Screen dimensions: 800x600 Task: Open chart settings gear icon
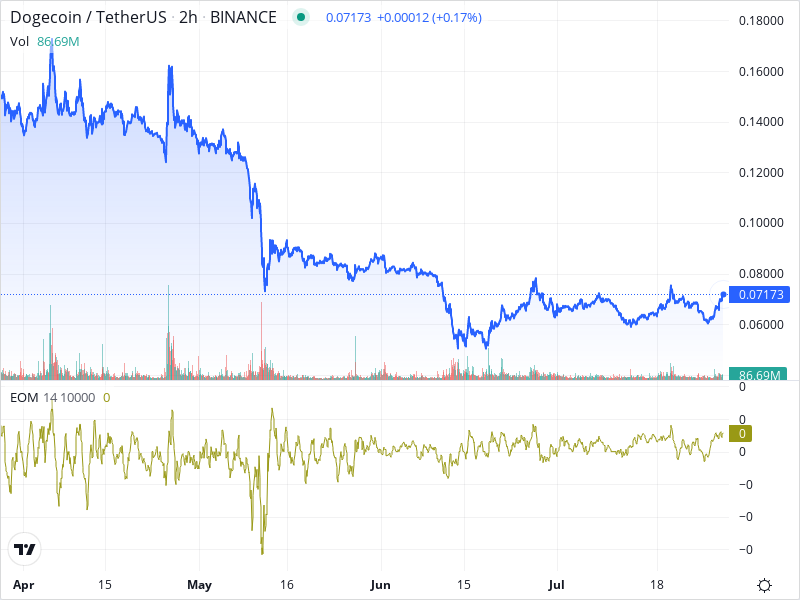(x=764, y=585)
